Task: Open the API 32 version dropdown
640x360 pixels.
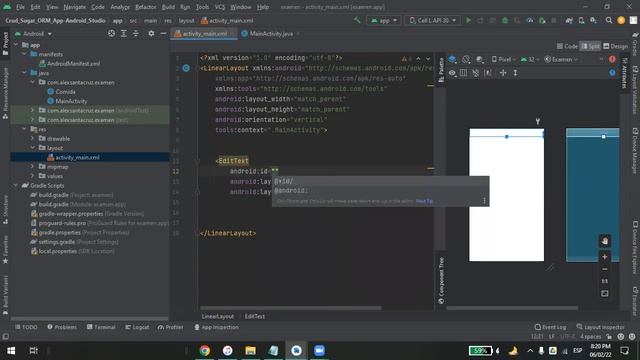Action: coord(529,60)
